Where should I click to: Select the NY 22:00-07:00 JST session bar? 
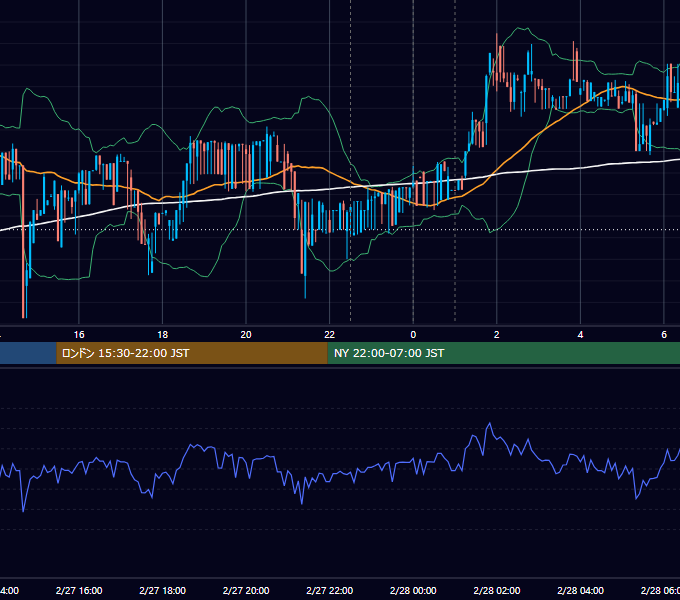[x=503, y=353]
